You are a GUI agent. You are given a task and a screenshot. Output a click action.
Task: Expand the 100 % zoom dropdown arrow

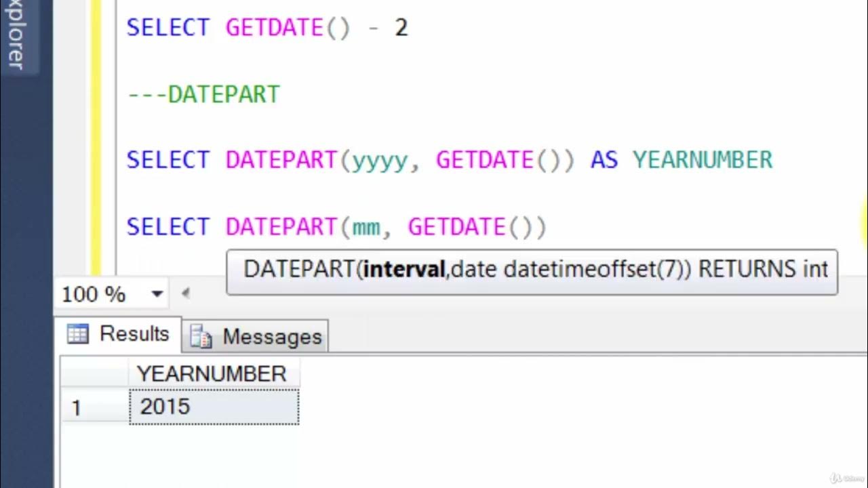click(x=157, y=294)
